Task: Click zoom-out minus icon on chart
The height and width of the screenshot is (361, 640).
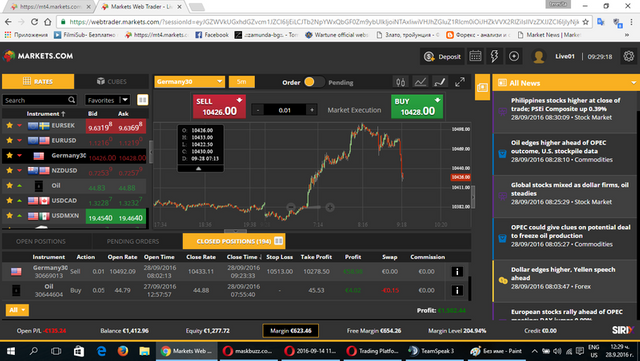Action: point(291,207)
